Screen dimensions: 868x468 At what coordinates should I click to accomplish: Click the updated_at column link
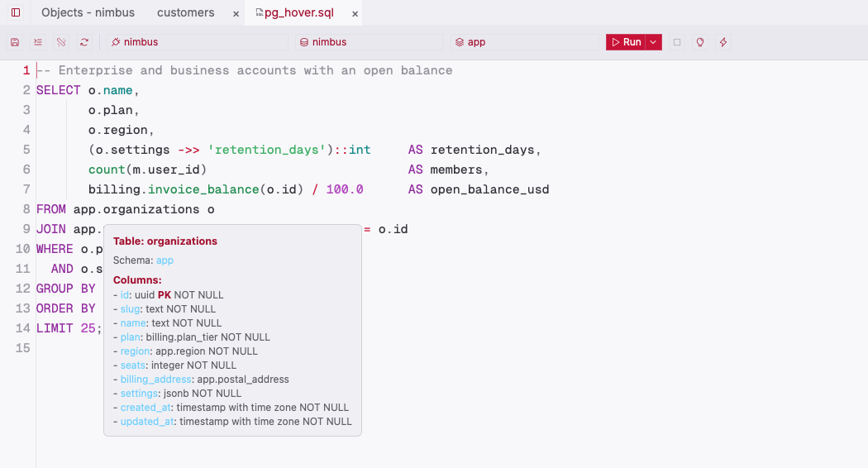coord(147,422)
